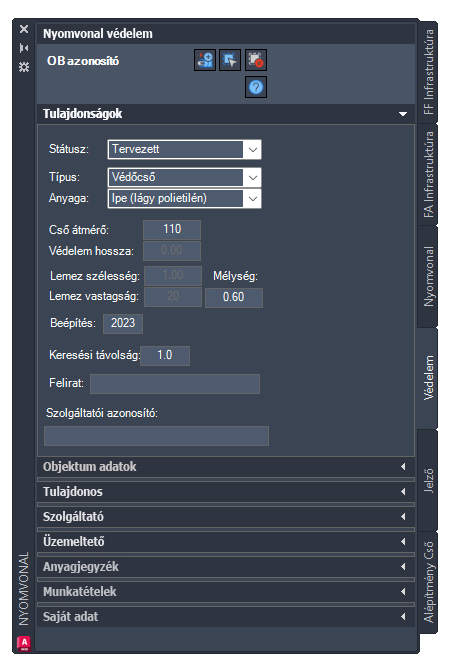This screenshot has width=454, height=667.
Task: Click the clear selection red X icon
Action: pyautogui.click(x=256, y=60)
